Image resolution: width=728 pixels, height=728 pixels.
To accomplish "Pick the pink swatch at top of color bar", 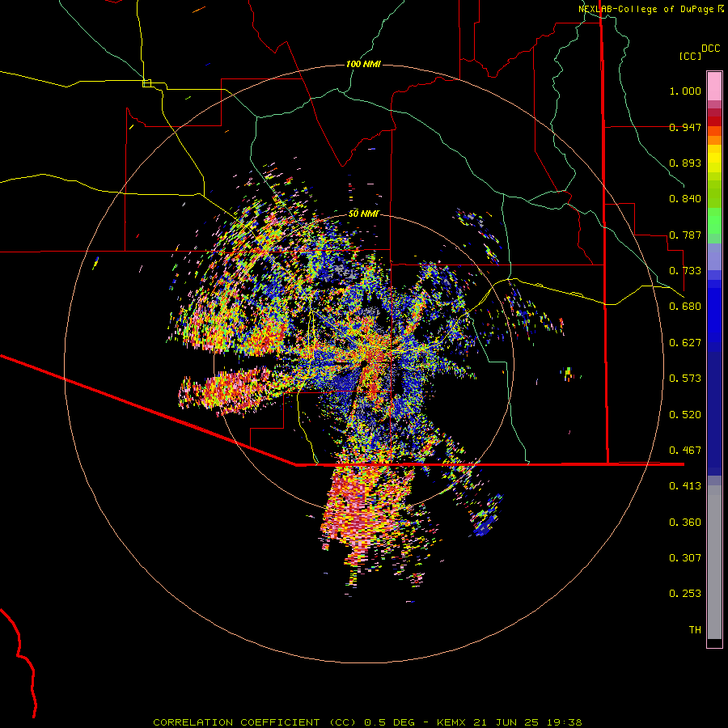I will 714,86.
